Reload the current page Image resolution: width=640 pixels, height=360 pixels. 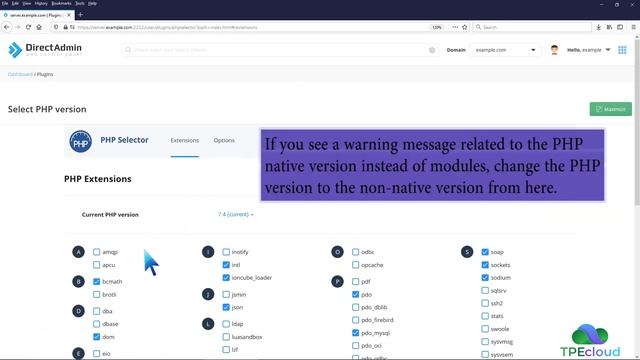pos(28,27)
